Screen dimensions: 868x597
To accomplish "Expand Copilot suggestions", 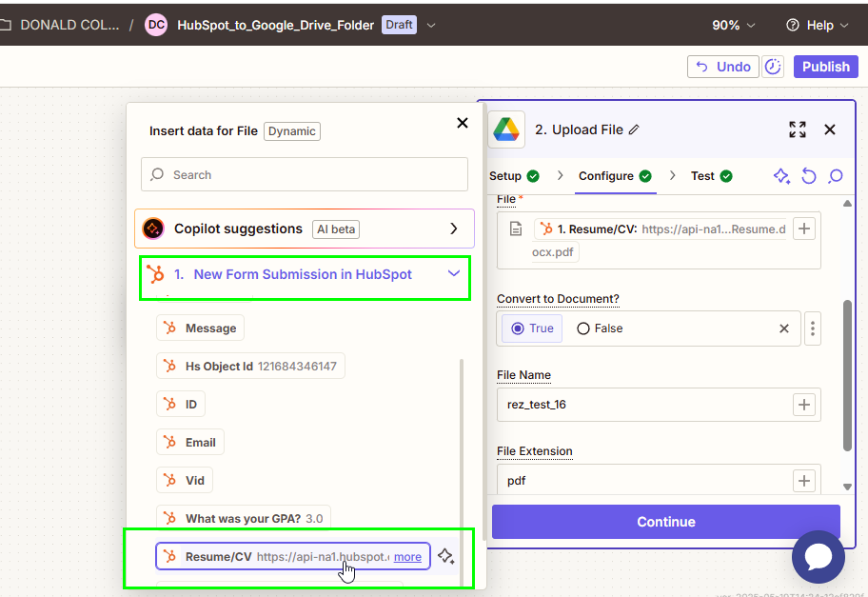I will [305, 229].
